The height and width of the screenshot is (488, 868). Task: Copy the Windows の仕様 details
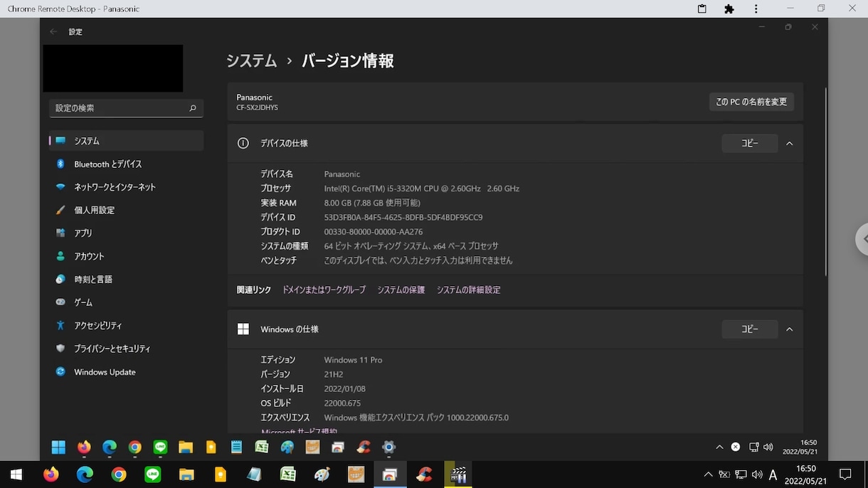750,329
